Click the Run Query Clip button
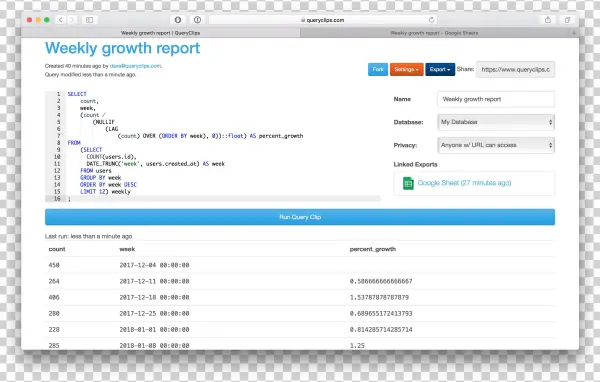The width and height of the screenshot is (600, 382). click(300, 217)
